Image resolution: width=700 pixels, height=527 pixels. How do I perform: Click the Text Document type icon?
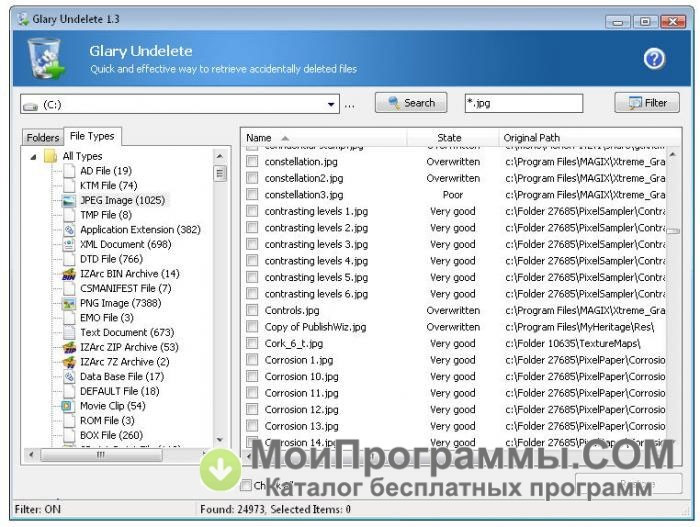click(69, 332)
